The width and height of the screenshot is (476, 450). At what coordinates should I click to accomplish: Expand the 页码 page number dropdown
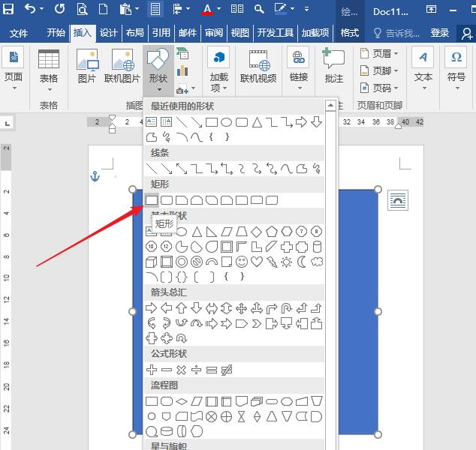point(382,88)
